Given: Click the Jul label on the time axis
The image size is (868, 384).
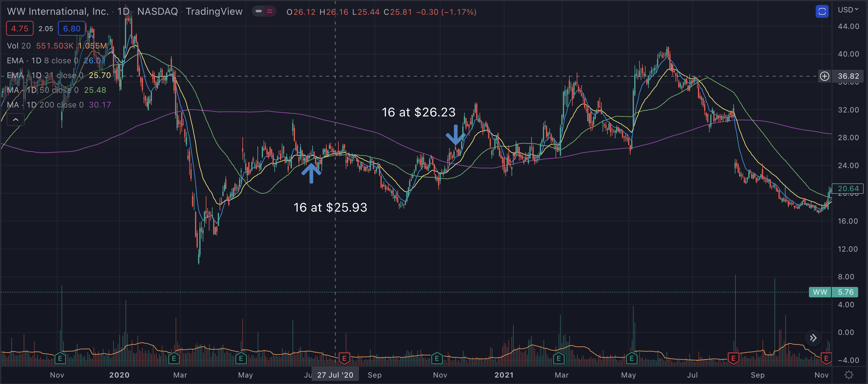Looking at the screenshot, I should pyautogui.click(x=692, y=375).
